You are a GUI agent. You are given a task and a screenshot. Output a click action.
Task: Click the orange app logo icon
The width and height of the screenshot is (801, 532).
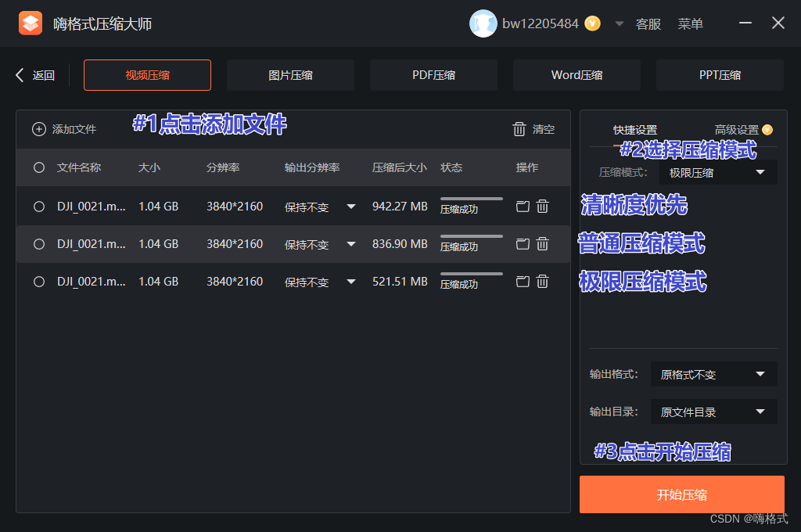pos(31,23)
